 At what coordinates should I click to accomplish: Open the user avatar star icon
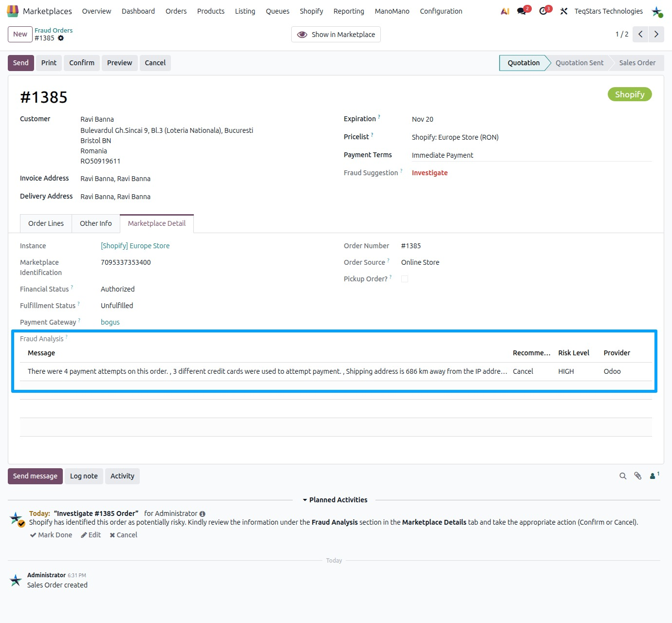(x=657, y=11)
